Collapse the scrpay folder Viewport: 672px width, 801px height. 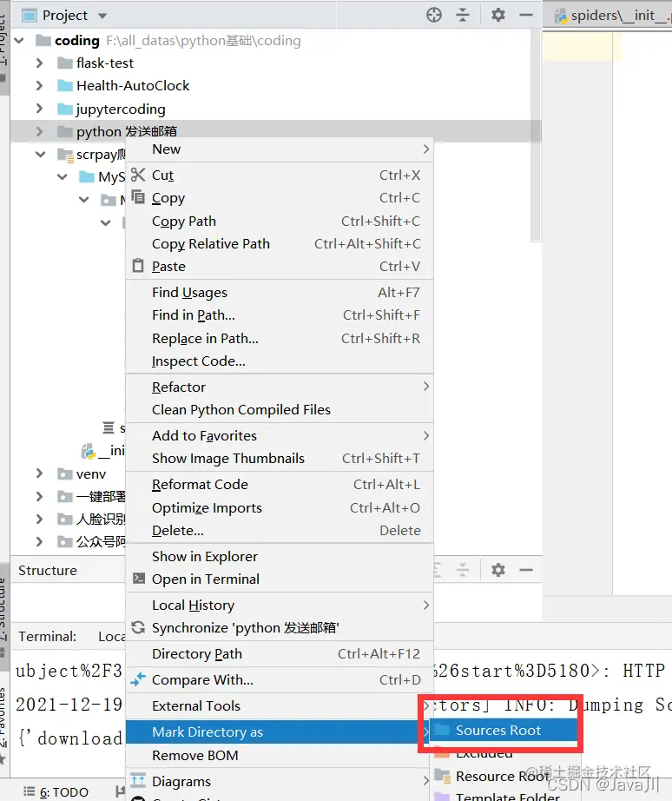click(40, 155)
